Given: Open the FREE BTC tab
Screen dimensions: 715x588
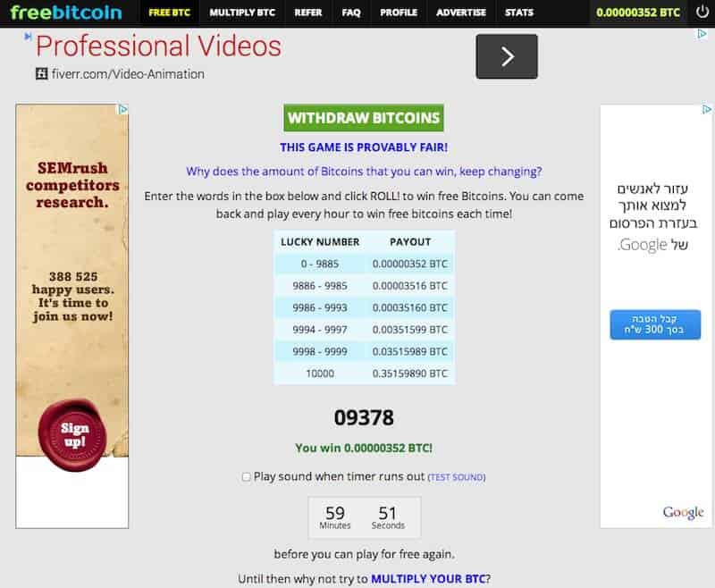Looking at the screenshot, I should coord(171,13).
